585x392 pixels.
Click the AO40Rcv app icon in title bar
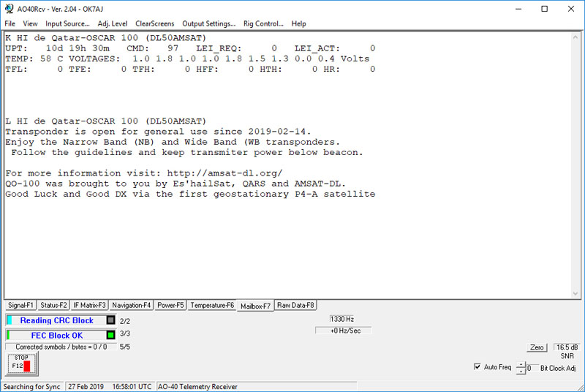(x=9, y=9)
